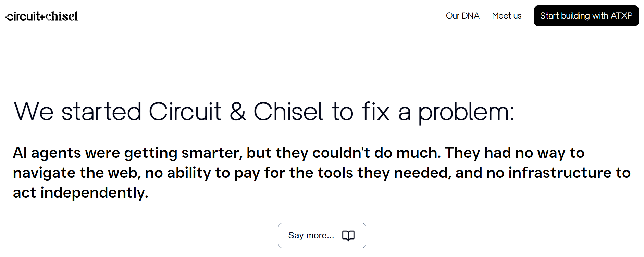Click the phrase "pay for the tools"

pyautogui.click(x=294, y=173)
